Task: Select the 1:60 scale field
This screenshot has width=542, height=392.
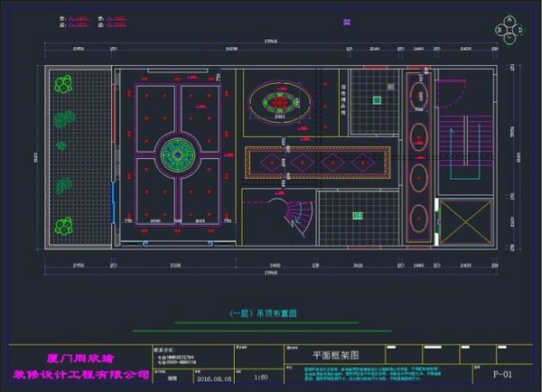Action: (261, 378)
